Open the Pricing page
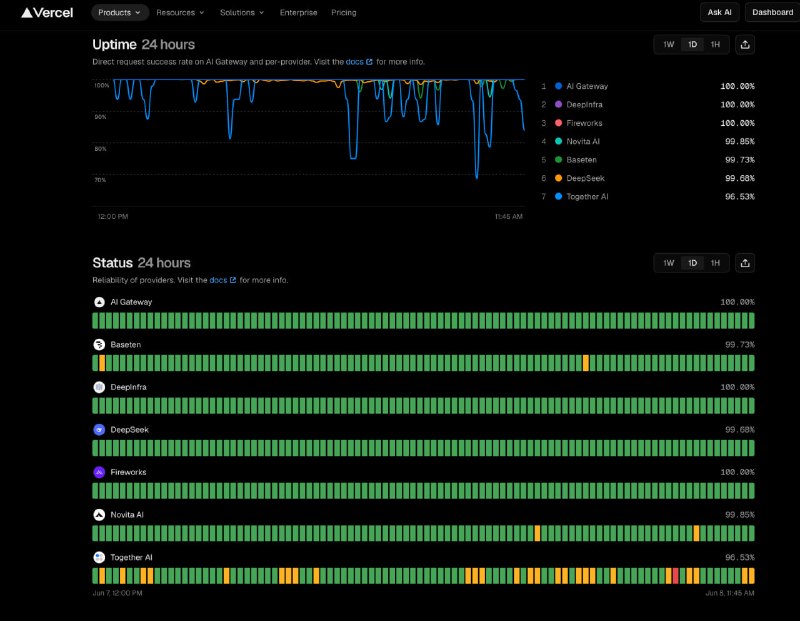The height and width of the screenshot is (621, 800). pyautogui.click(x=344, y=12)
